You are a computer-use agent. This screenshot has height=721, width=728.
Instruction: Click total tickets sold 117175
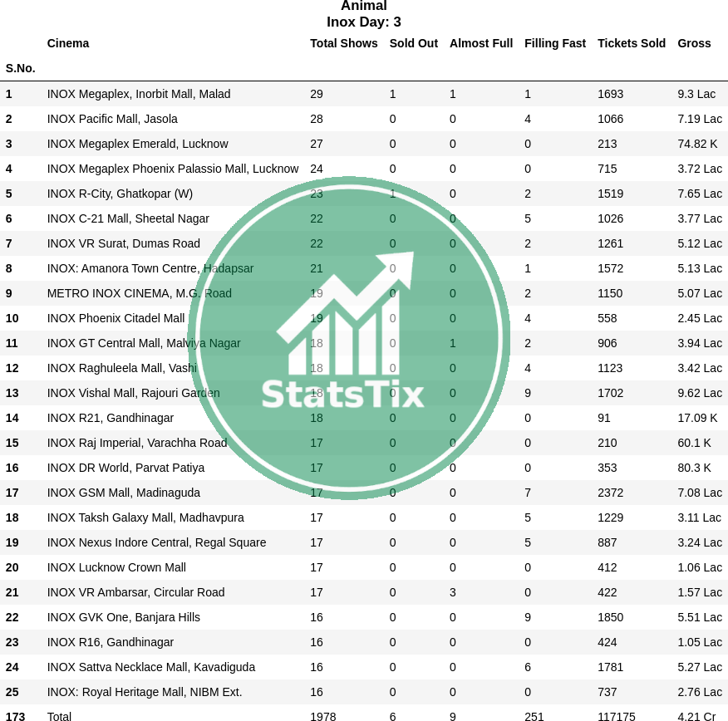pyautogui.click(x=616, y=716)
